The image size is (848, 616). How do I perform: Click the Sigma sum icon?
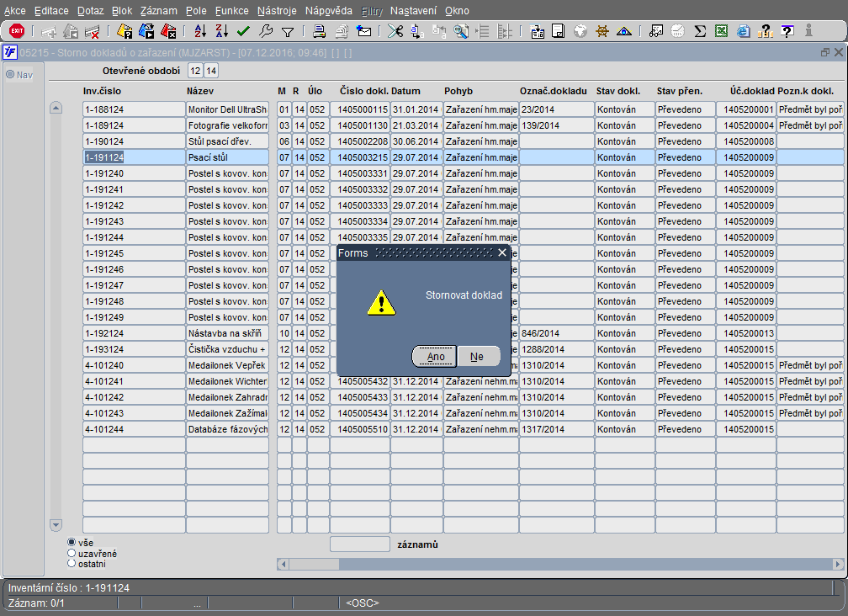700,31
